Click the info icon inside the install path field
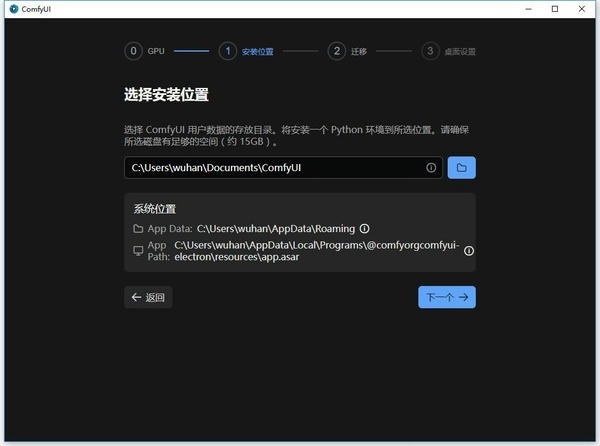This screenshot has width=600, height=446. (x=431, y=168)
